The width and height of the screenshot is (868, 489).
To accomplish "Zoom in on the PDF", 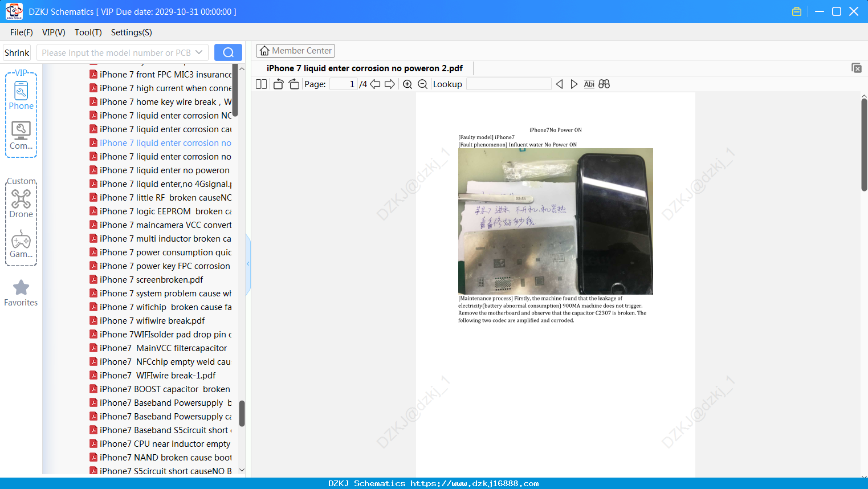I will click(x=407, y=84).
